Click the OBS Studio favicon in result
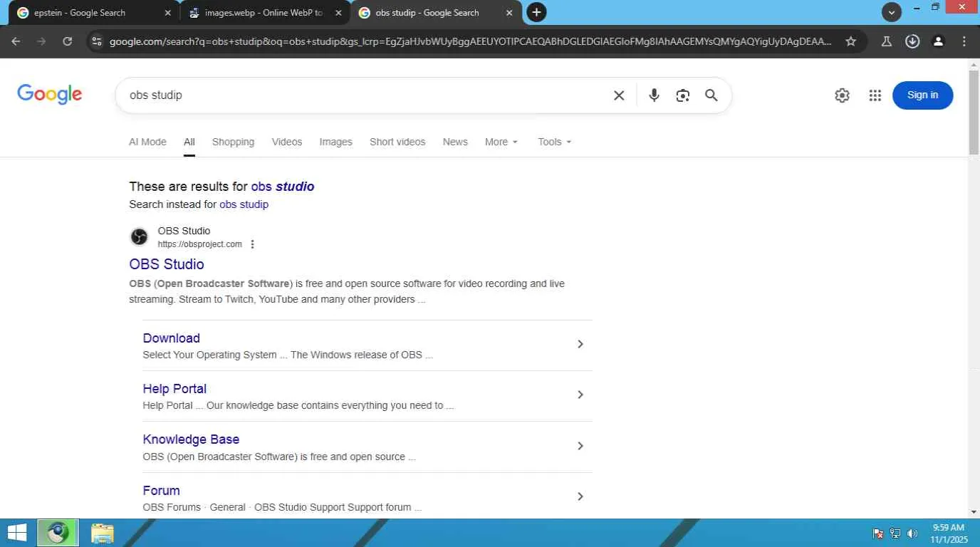The image size is (980, 547). point(139,236)
